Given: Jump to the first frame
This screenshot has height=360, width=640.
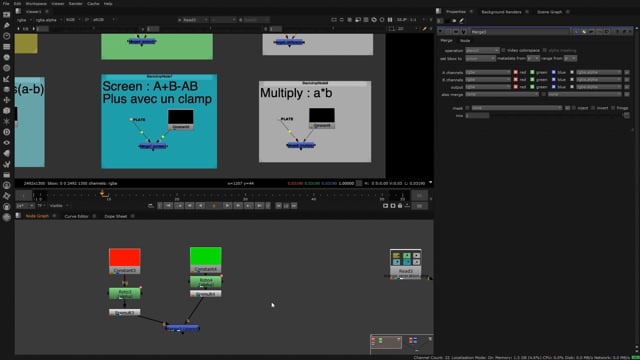Looking at the screenshot, I should (168, 206).
